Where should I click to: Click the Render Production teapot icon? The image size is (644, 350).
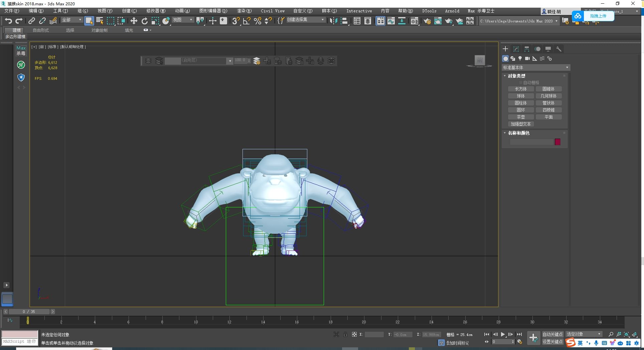pos(449,21)
